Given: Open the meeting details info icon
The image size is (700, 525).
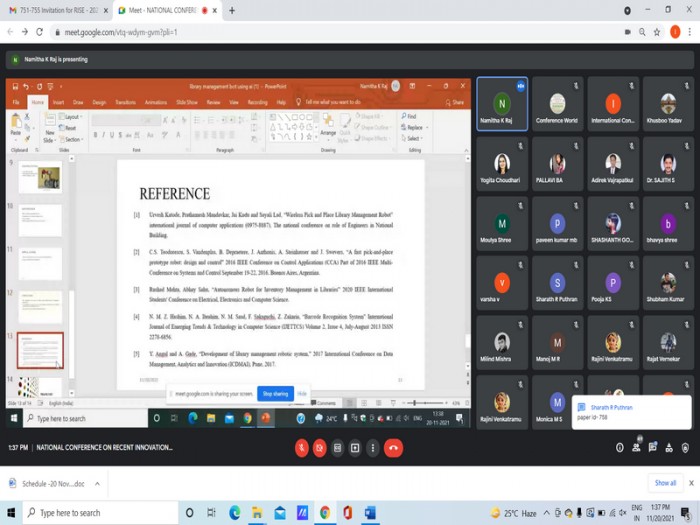Looking at the screenshot, I should click(x=619, y=448).
